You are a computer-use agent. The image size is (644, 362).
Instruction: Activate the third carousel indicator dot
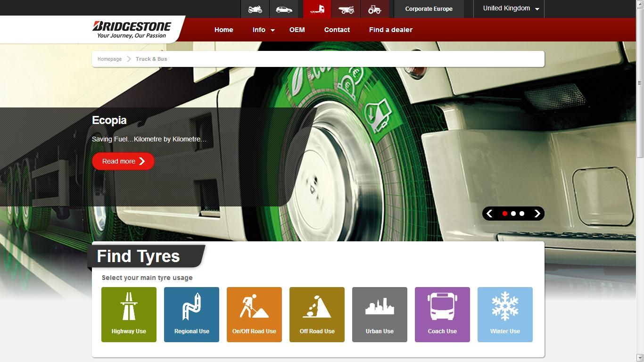[521, 214]
